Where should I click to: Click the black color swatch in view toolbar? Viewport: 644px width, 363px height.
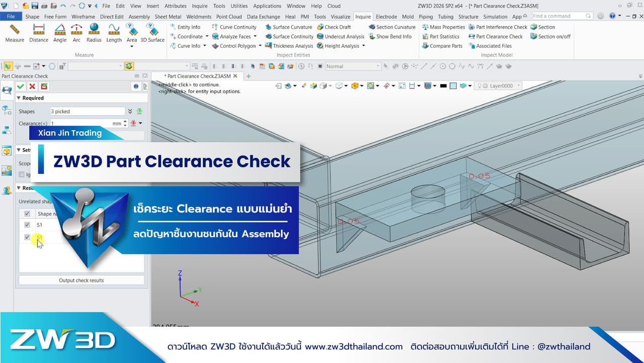pyautogui.click(x=443, y=86)
